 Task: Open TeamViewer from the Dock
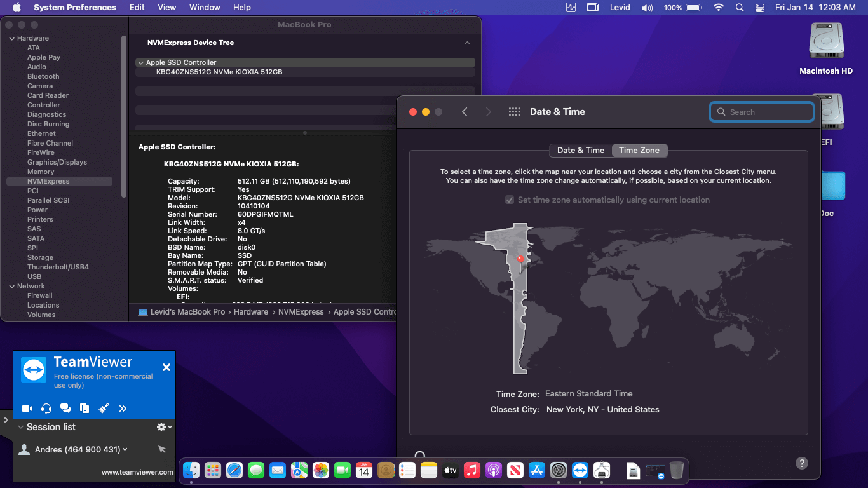580,470
